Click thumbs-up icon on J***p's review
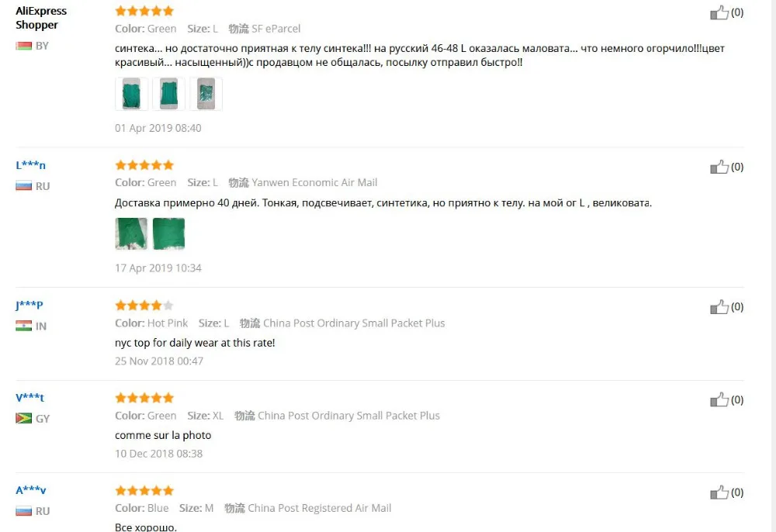 tap(719, 306)
